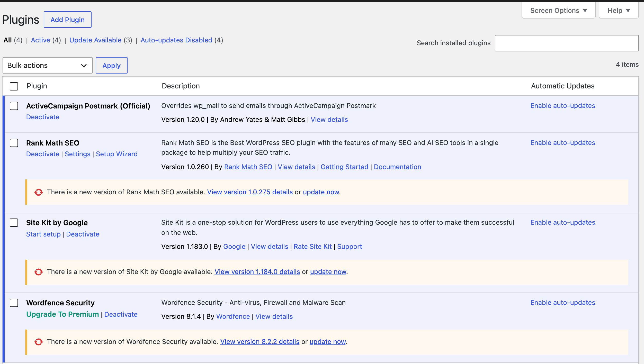
Task: Expand the Screen Options panel
Action: tap(559, 11)
